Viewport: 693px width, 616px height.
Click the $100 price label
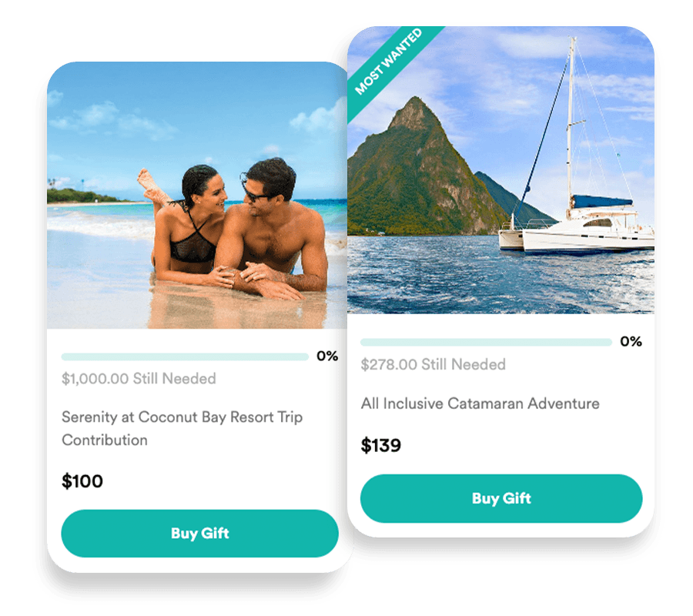click(x=82, y=481)
